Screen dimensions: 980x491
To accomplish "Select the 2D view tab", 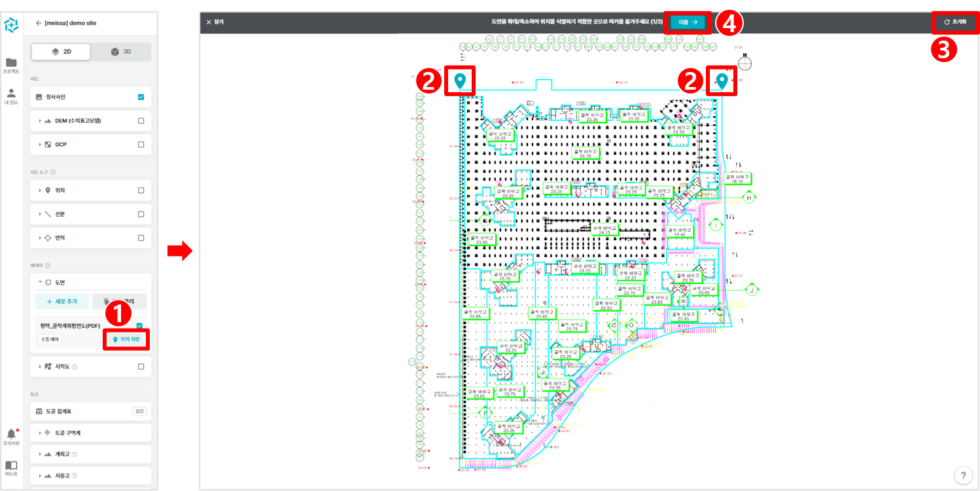I will point(61,51).
